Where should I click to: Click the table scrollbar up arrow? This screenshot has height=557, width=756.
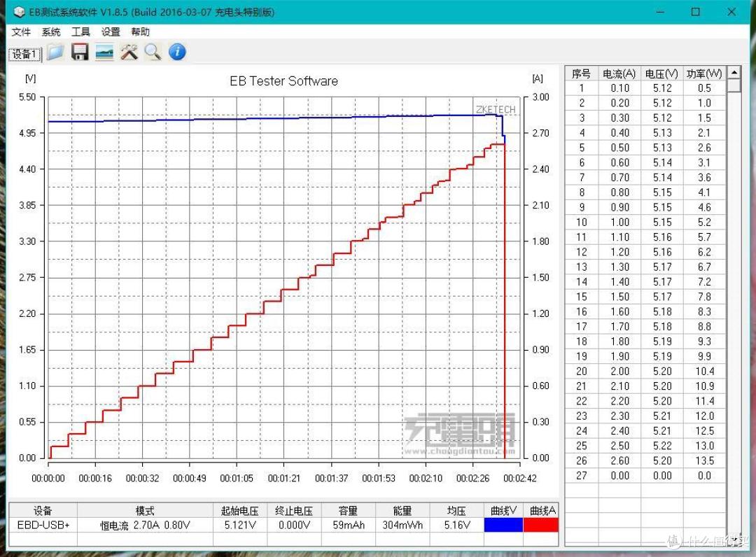pyautogui.click(x=734, y=73)
